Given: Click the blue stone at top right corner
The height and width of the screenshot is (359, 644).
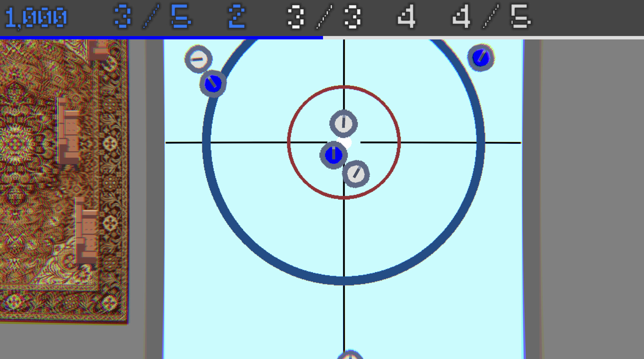Looking at the screenshot, I should point(481,58).
